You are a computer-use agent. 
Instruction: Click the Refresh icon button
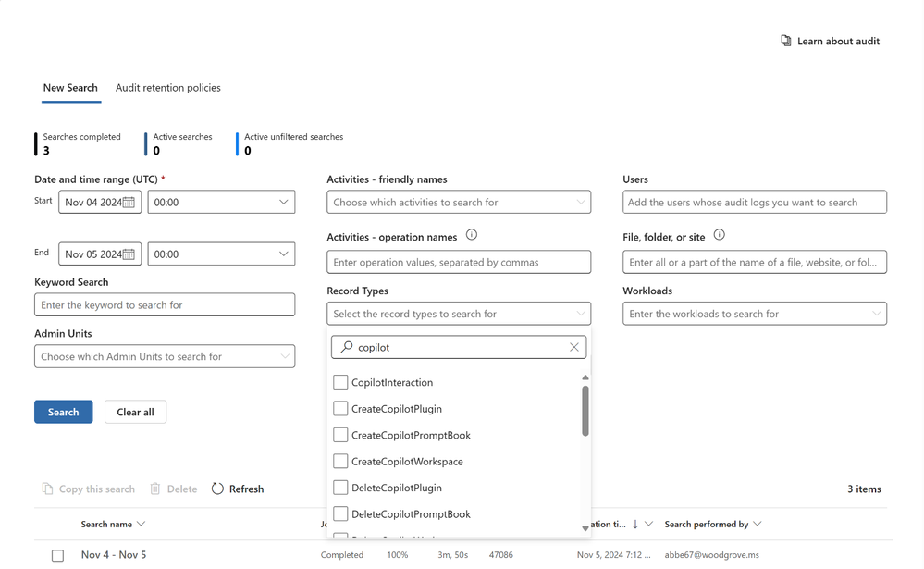pos(217,489)
